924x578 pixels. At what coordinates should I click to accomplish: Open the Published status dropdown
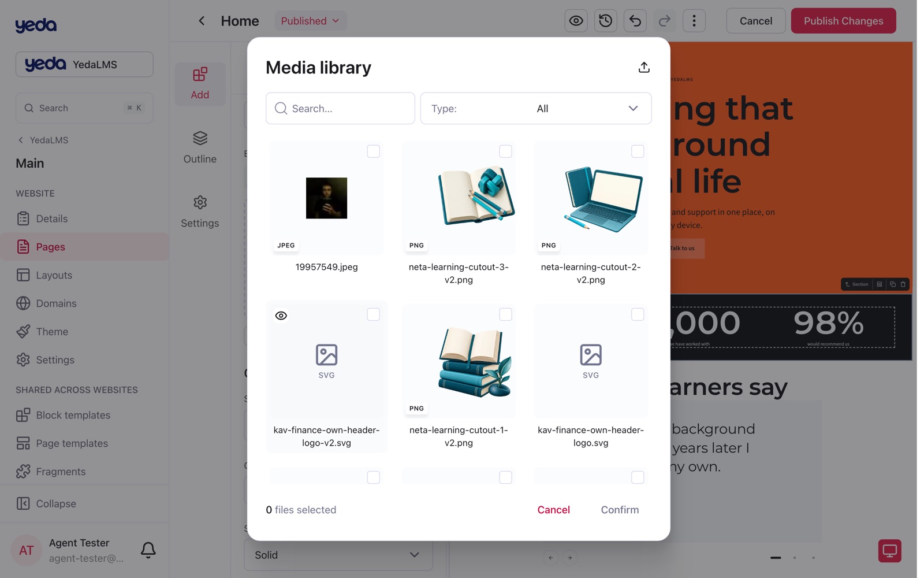pyautogui.click(x=311, y=21)
